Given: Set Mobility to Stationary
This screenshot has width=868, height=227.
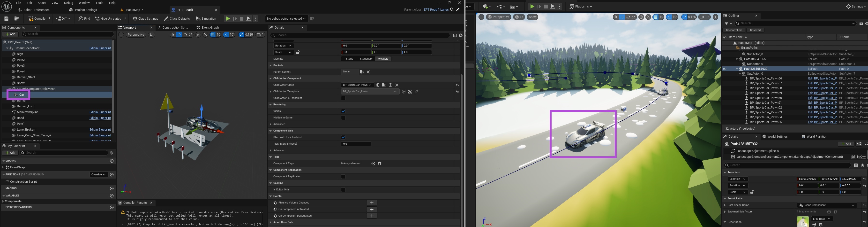Looking at the screenshot, I should click(x=366, y=59).
